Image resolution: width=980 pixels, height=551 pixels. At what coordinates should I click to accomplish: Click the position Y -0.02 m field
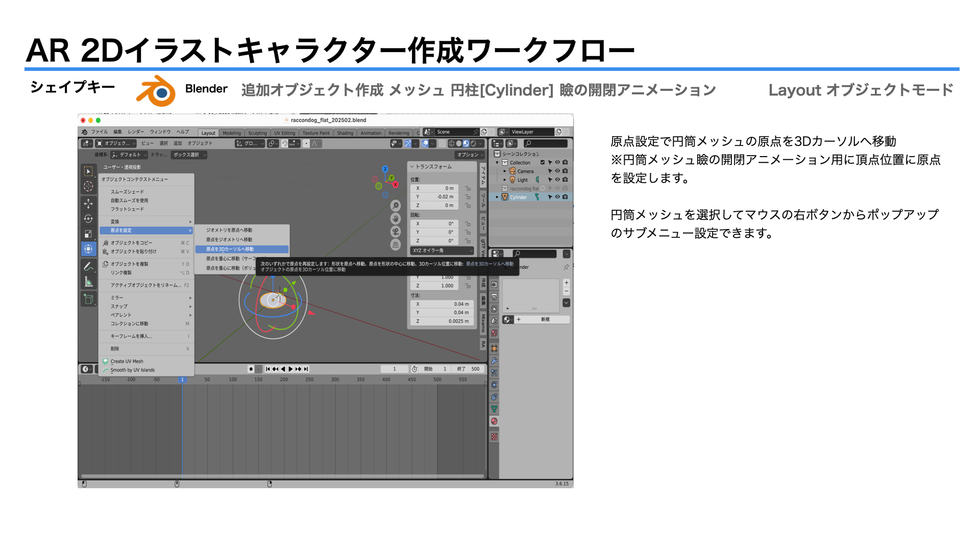[434, 197]
